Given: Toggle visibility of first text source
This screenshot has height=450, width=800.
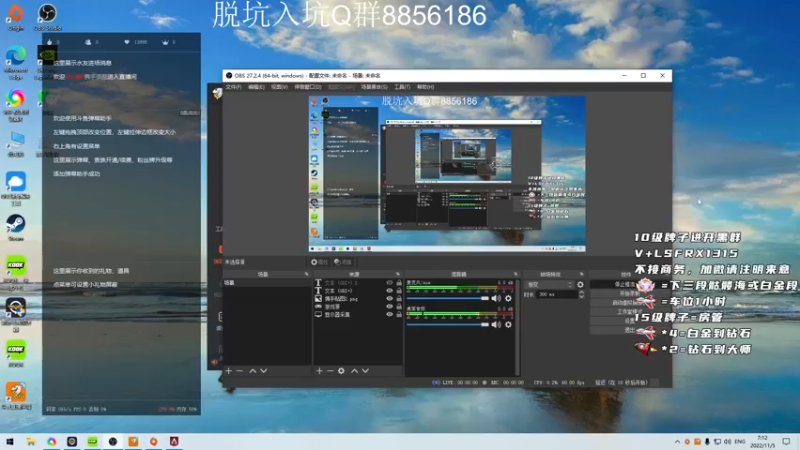Looking at the screenshot, I should click(x=390, y=283).
